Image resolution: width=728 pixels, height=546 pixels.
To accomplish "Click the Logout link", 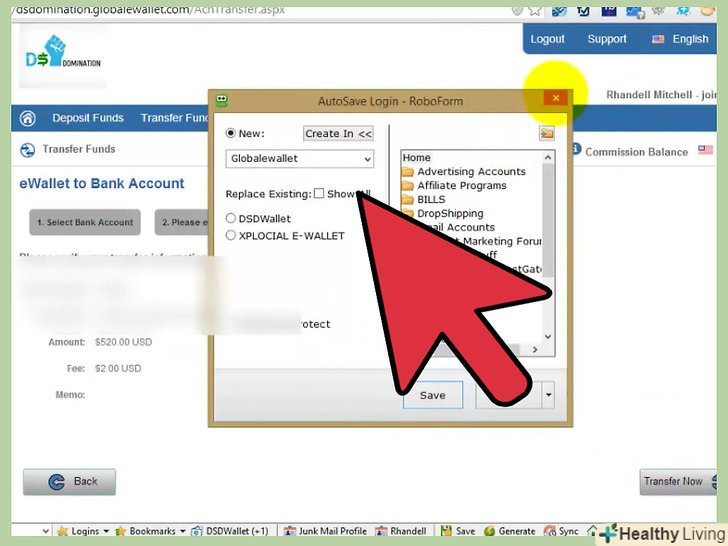I will [x=547, y=39].
